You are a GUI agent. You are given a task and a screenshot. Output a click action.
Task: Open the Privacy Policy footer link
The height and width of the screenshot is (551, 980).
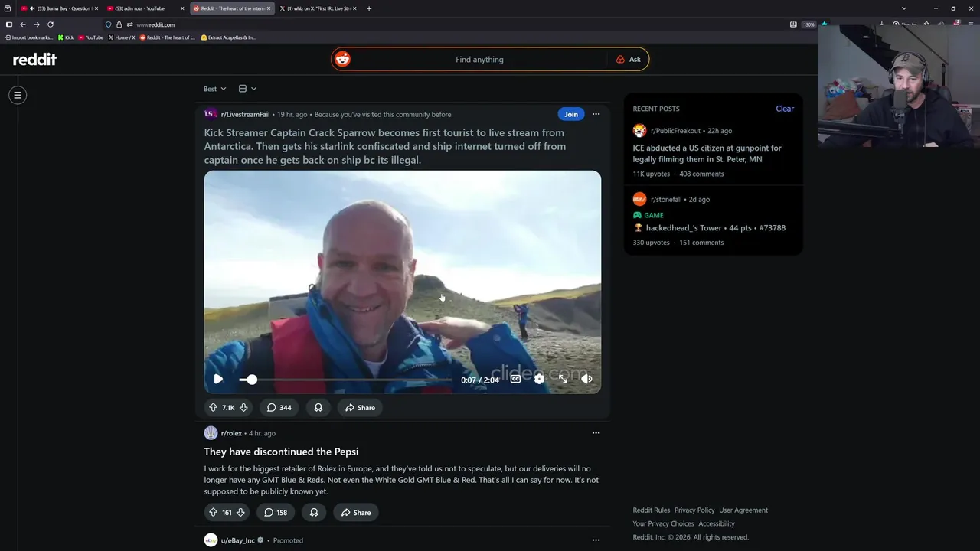click(694, 510)
